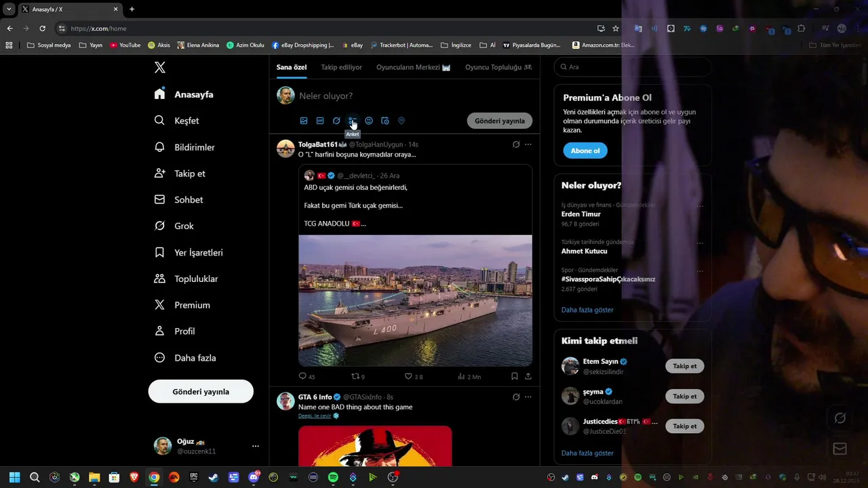Open Brave browser from taskbar

click(x=134, y=477)
